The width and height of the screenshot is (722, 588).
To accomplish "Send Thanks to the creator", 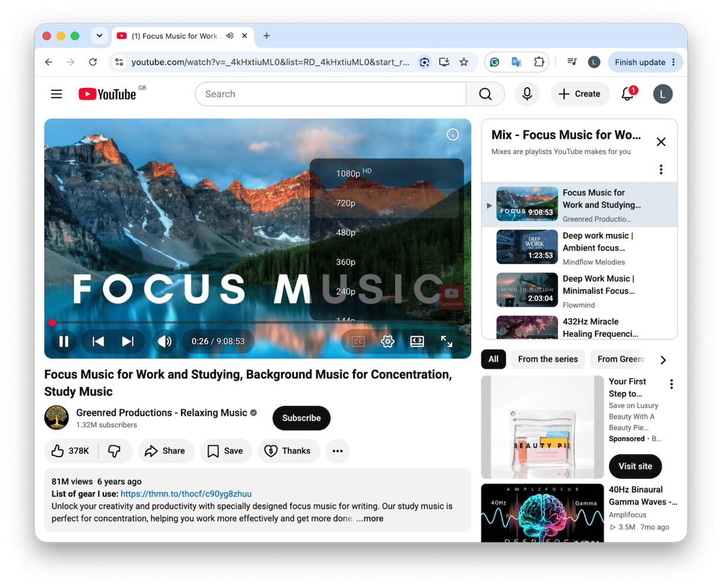I will (288, 451).
